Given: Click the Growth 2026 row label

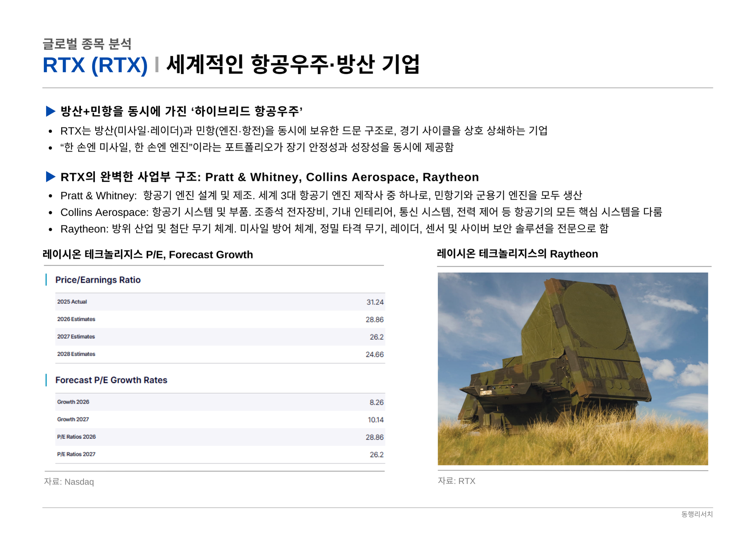Looking at the screenshot, I should [x=73, y=402].
